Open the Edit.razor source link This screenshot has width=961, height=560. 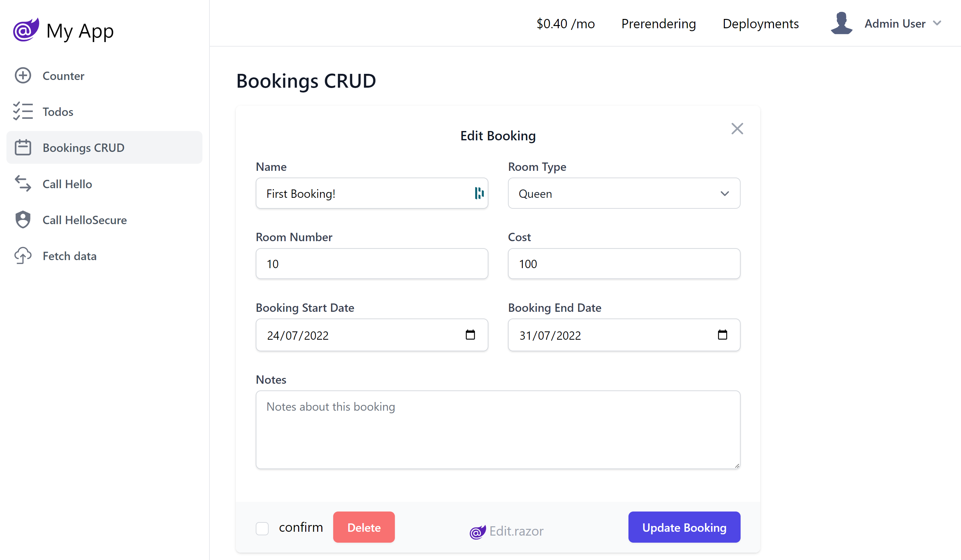coord(506,531)
